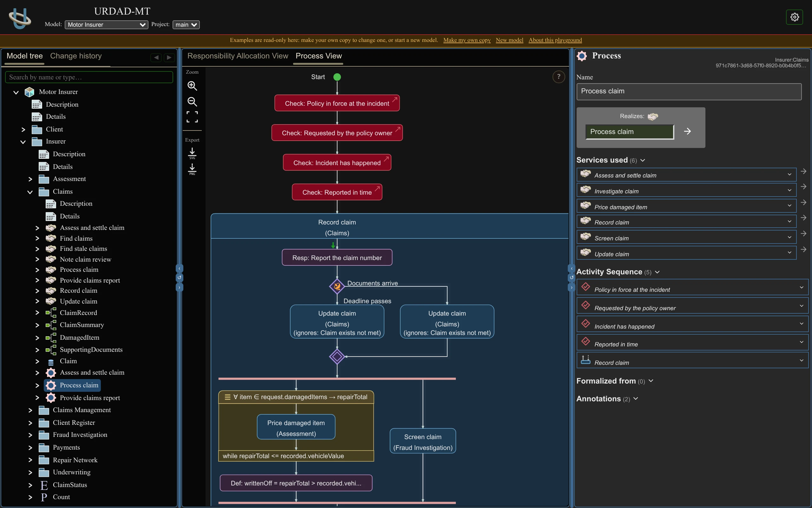Navigate back in model tree history
Viewport: 812px width, 508px height.
156,57
